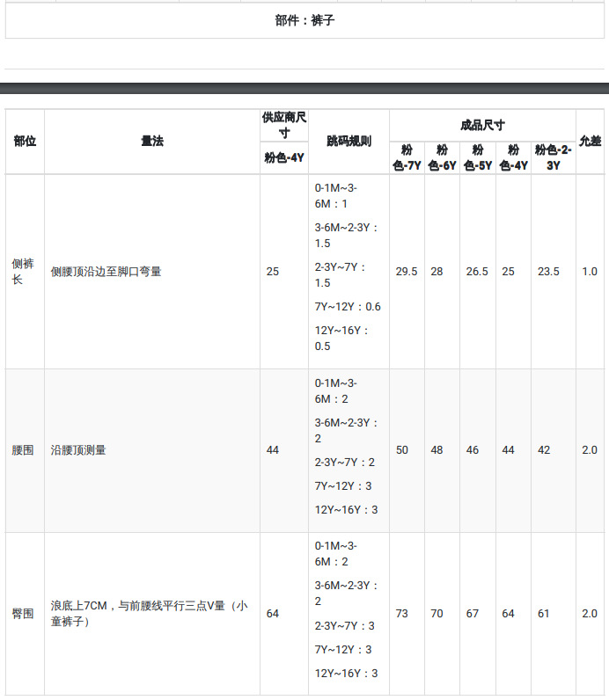The width and height of the screenshot is (609, 700).
Task: Click the 成品尺寸 group header
Action: click(482, 125)
